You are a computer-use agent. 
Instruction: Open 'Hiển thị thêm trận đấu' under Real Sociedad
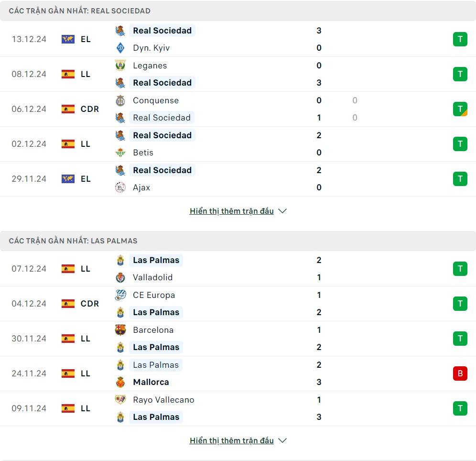point(231,211)
